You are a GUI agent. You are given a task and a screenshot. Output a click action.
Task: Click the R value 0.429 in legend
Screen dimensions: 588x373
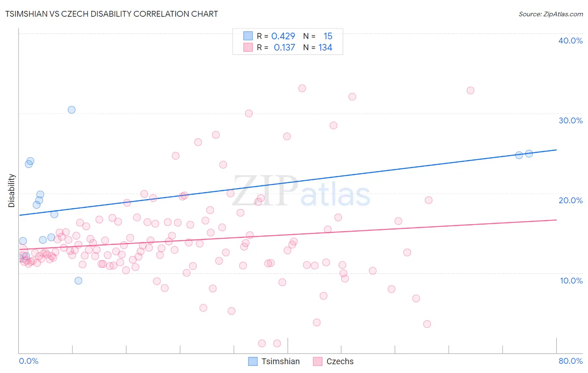[283, 36]
